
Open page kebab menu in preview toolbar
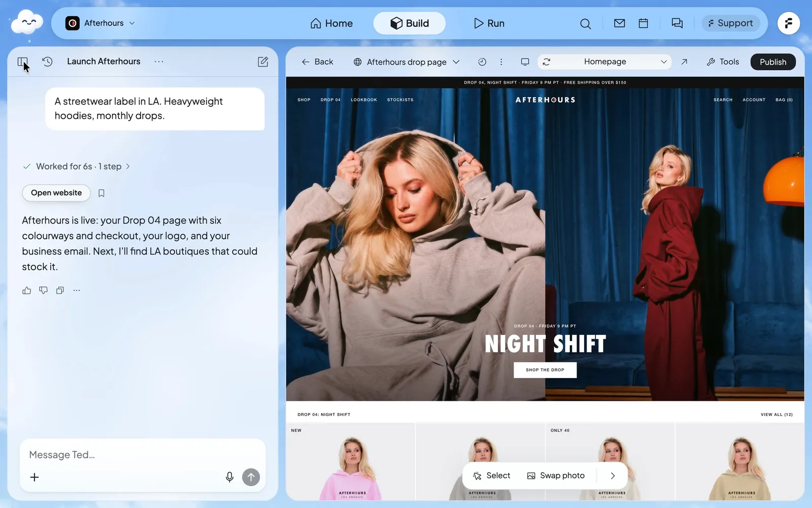pos(501,62)
